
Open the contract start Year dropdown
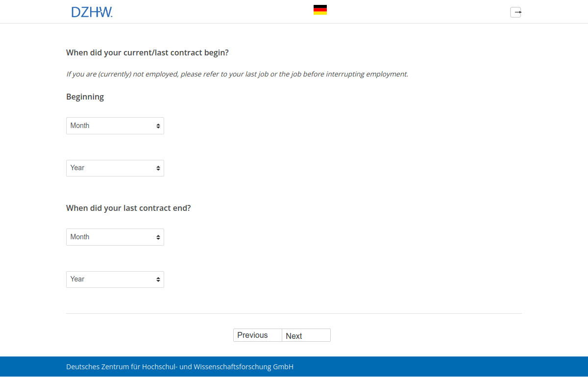tap(110, 168)
